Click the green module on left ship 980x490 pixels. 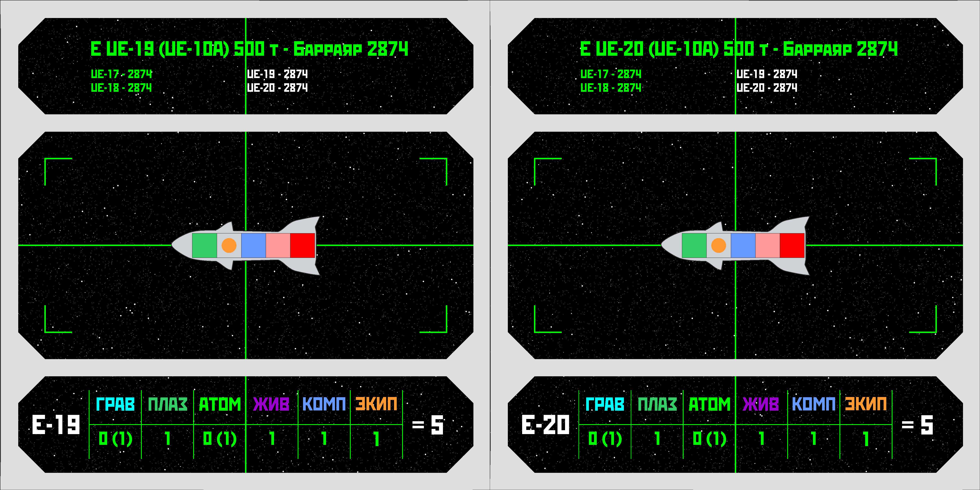pyautogui.click(x=204, y=246)
